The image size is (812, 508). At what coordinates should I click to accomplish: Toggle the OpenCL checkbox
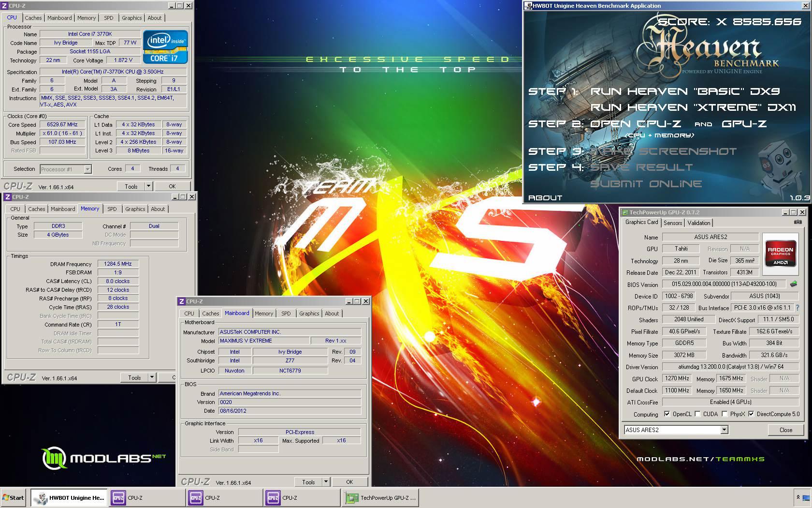pos(667,414)
